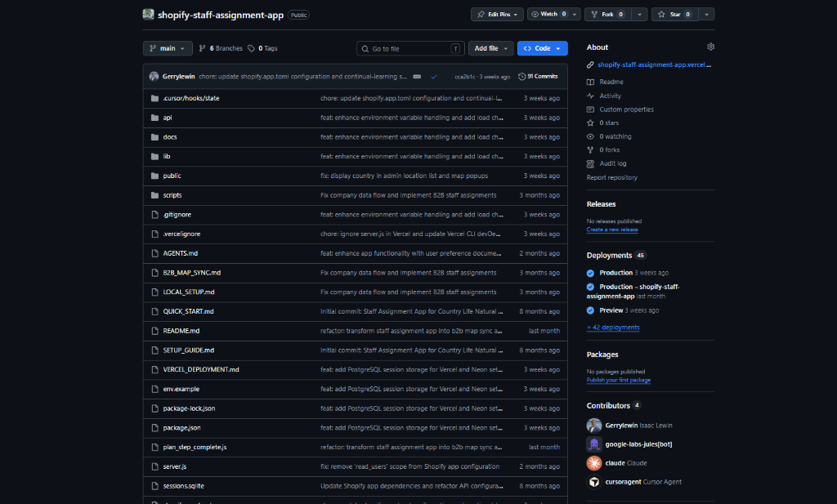Screen dimensions: 837x504
Task: Open the .vercelignore file
Action: (182, 234)
